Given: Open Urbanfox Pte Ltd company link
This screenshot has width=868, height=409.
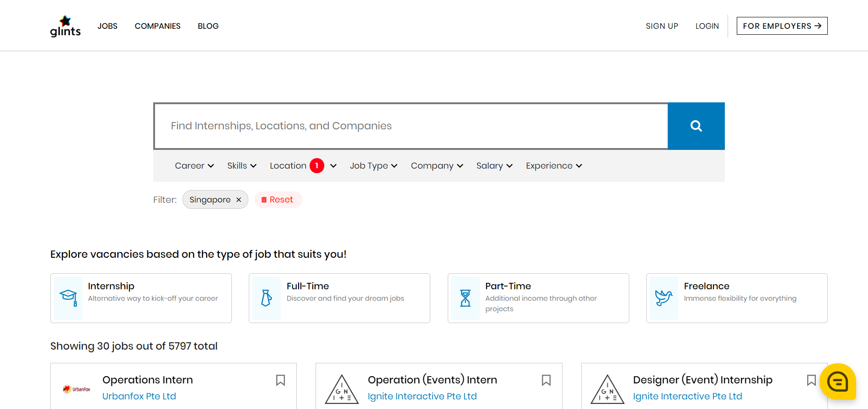Looking at the screenshot, I should [x=139, y=396].
